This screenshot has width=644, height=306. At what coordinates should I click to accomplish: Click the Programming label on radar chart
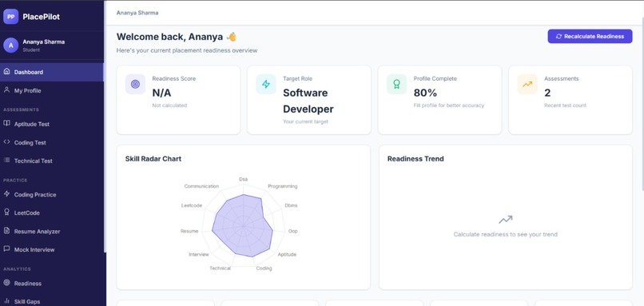tap(283, 186)
